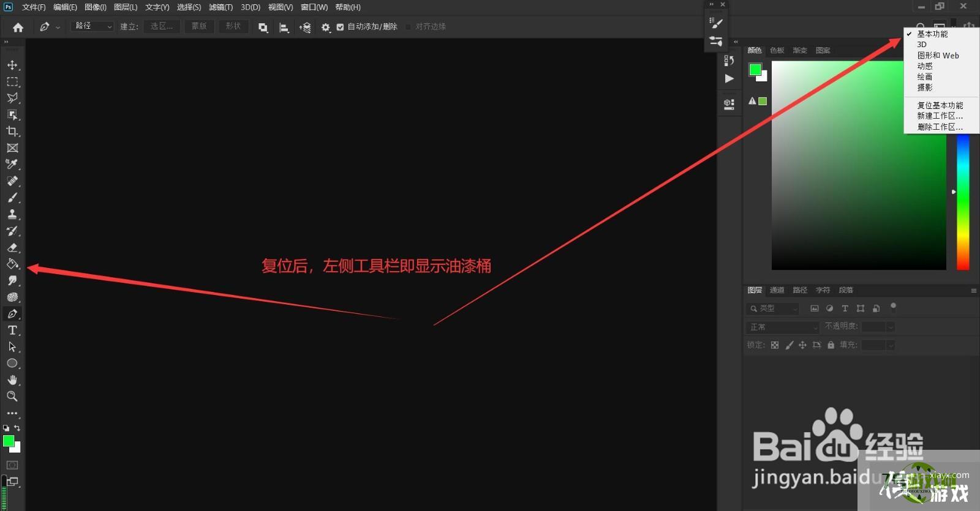Open the Properties panel icon
The width and height of the screenshot is (980, 511).
tap(729, 103)
